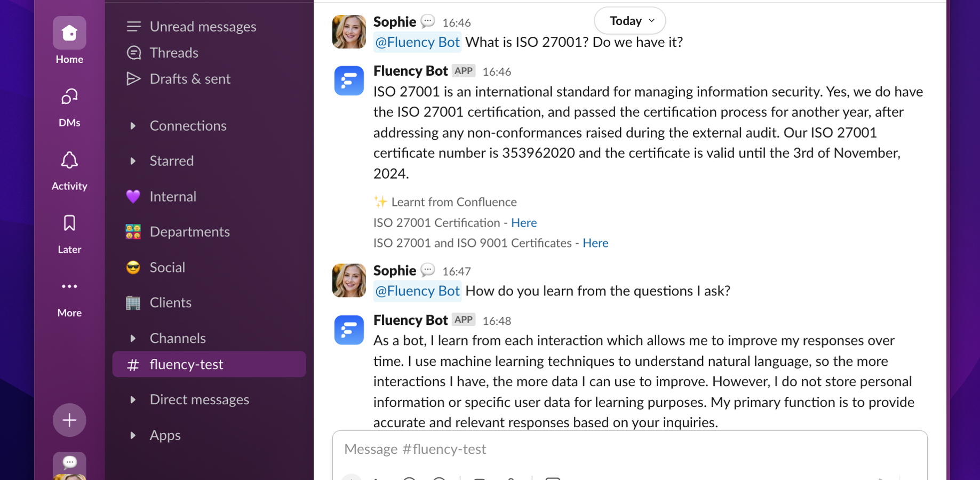The height and width of the screenshot is (480, 980).
Task: Expand the Connections section
Action: point(133,126)
